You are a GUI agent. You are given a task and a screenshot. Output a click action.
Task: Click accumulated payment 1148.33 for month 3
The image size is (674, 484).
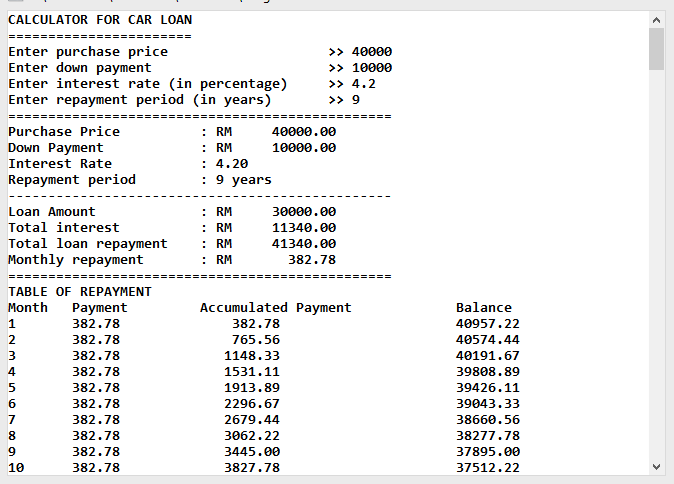(x=252, y=355)
